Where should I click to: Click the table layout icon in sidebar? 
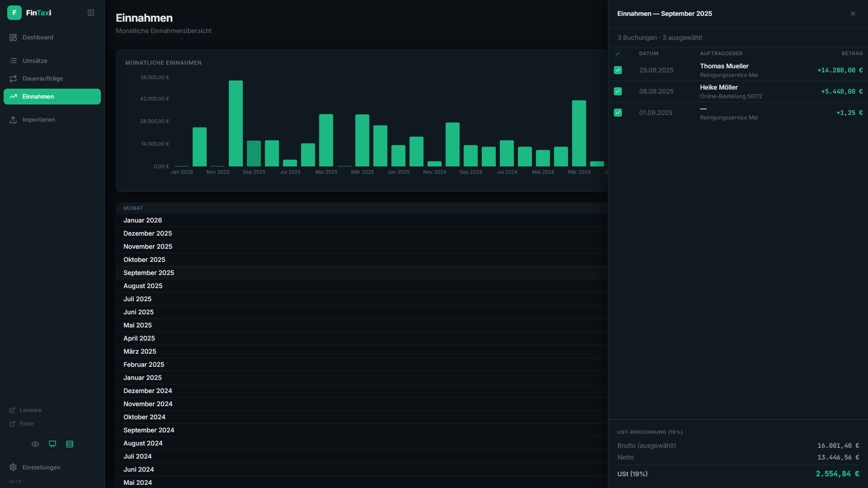[70, 444]
